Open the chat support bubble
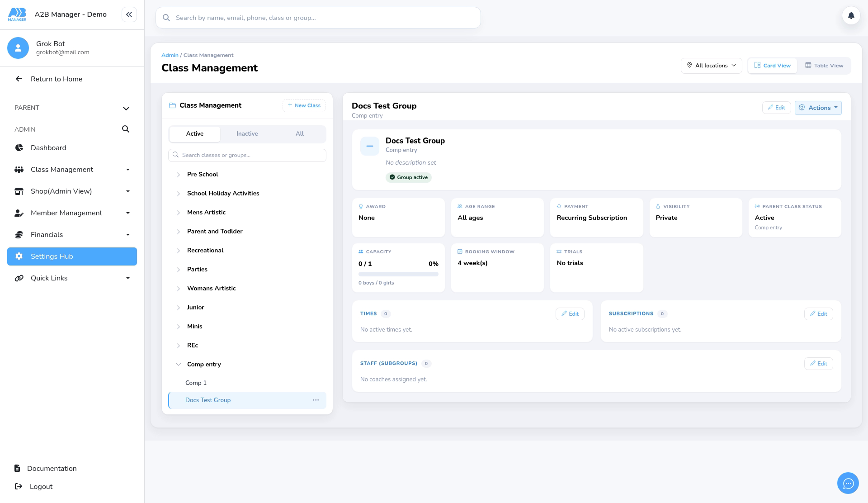 (x=848, y=484)
